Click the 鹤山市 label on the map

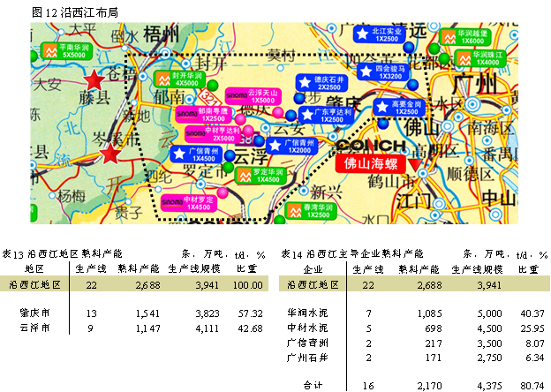point(391,182)
